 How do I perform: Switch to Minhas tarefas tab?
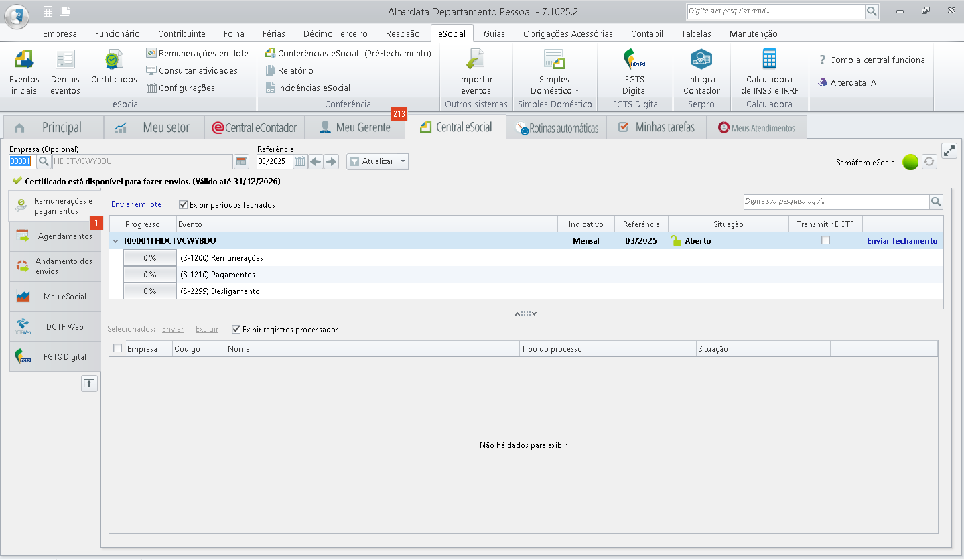657,127
